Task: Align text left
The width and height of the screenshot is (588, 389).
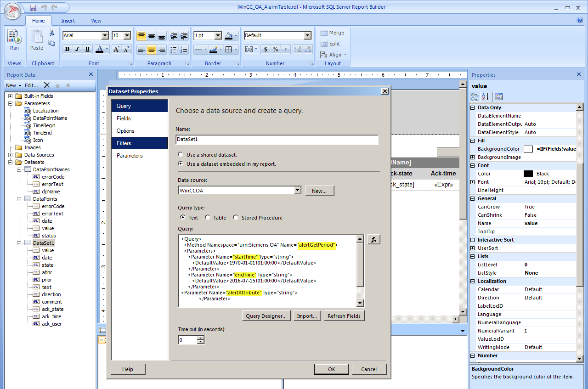Action: point(141,50)
